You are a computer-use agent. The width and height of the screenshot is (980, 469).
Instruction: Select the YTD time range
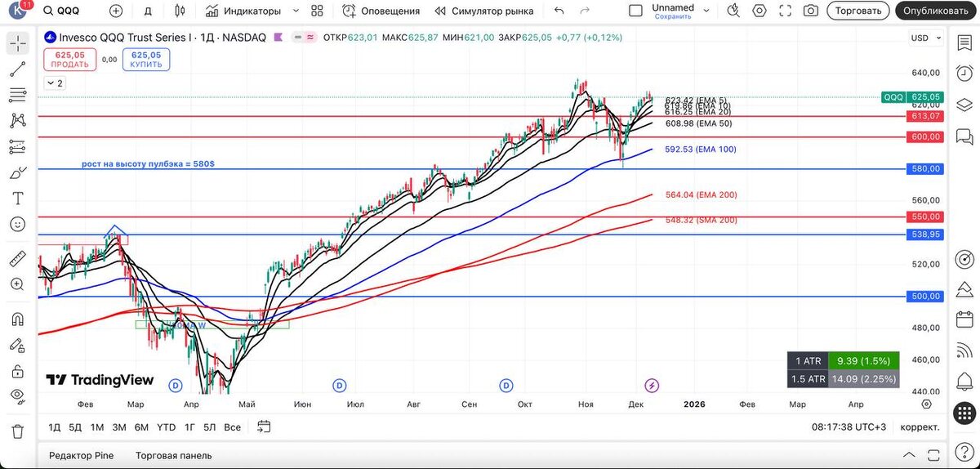click(166, 427)
